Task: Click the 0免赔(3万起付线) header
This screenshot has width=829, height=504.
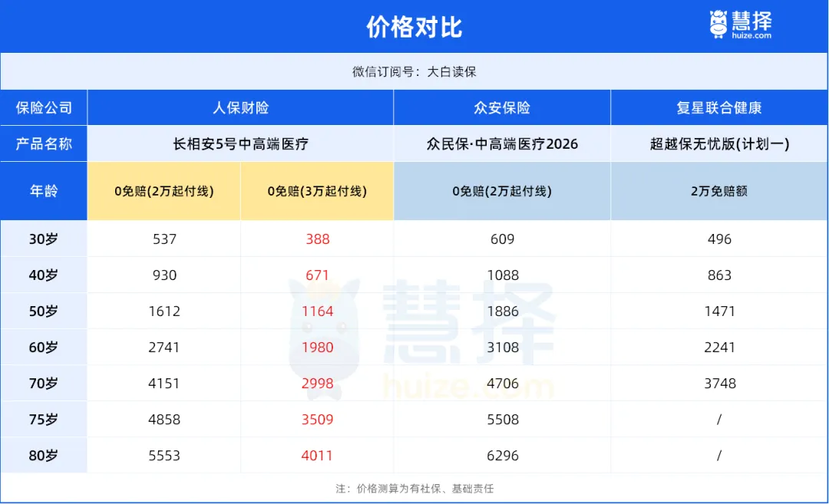Action: 317,191
